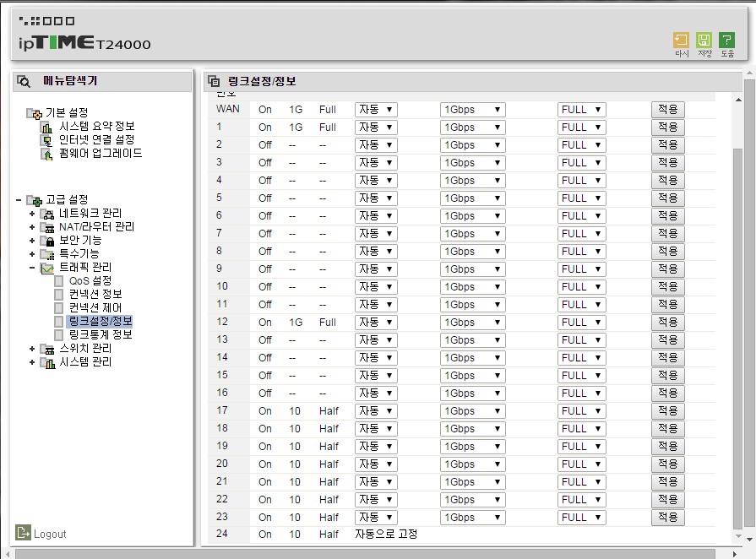Image resolution: width=756 pixels, height=559 pixels.
Task: Expand the 네트워크 관리 tree node
Action: [32, 214]
